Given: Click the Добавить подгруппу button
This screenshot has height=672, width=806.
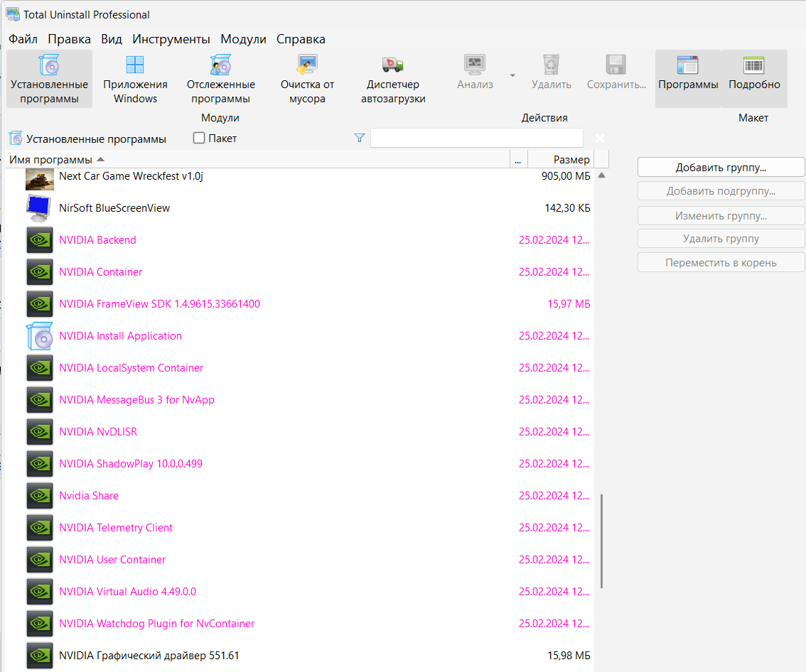Looking at the screenshot, I should pos(721,190).
